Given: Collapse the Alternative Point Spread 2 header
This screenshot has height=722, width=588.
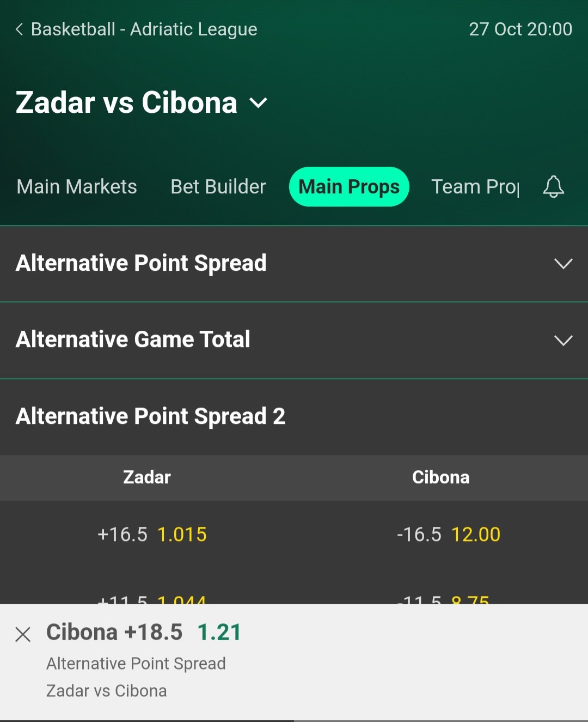Looking at the screenshot, I should pos(151,417).
